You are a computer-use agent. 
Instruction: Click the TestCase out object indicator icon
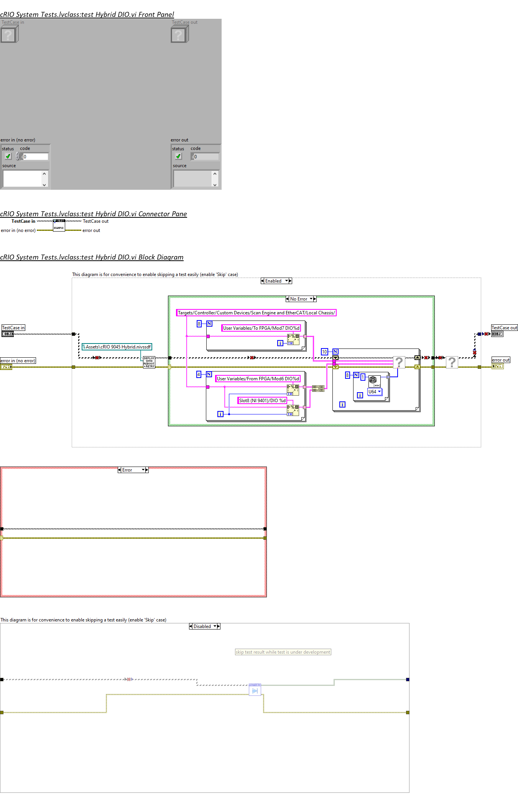point(179,34)
